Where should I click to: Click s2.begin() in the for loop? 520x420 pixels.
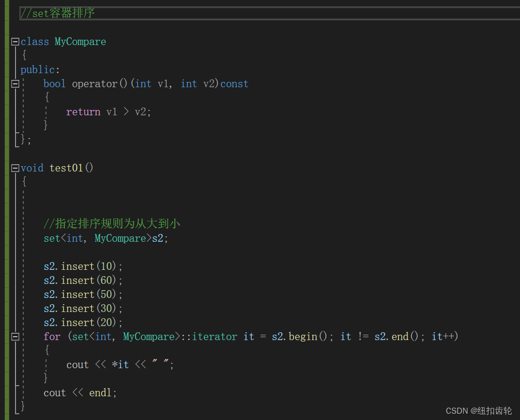[300, 336]
